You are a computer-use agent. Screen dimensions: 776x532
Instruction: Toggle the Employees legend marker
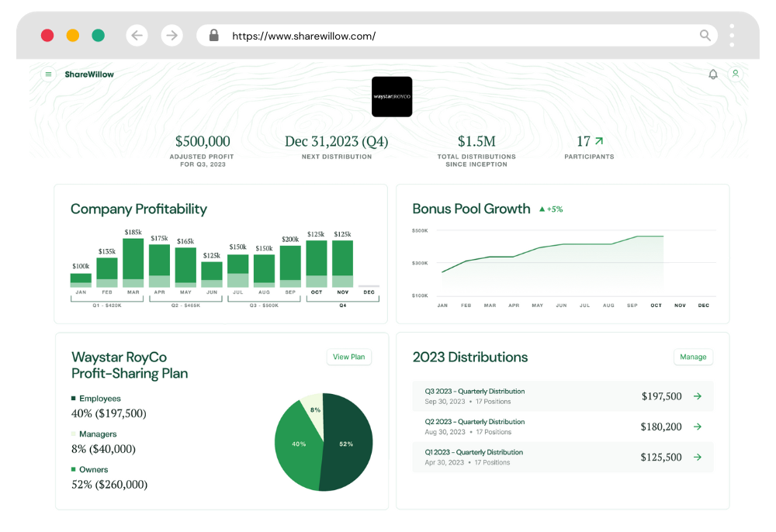(72, 398)
